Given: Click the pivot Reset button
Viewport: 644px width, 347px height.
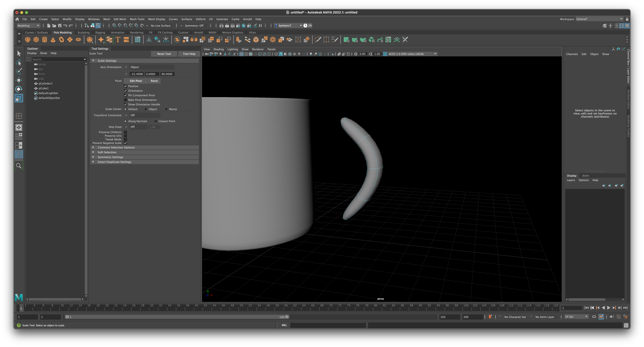Looking at the screenshot, I should 154,81.
